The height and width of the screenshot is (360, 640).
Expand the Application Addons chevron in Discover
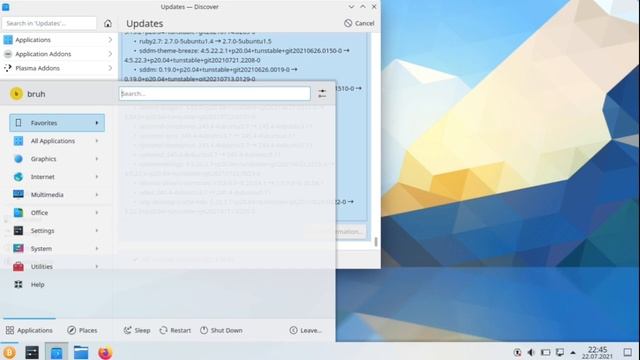coord(110,54)
